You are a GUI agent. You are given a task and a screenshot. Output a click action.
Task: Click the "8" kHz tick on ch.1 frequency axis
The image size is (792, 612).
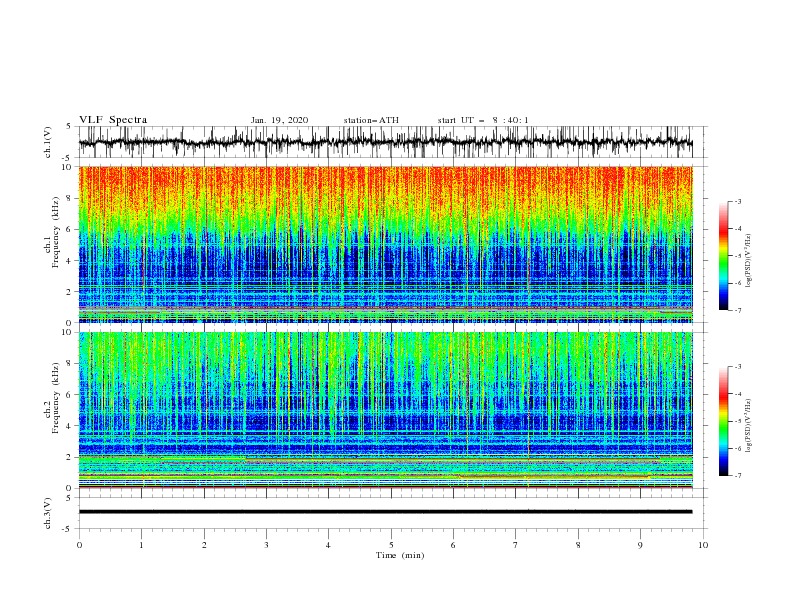pos(69,198)
